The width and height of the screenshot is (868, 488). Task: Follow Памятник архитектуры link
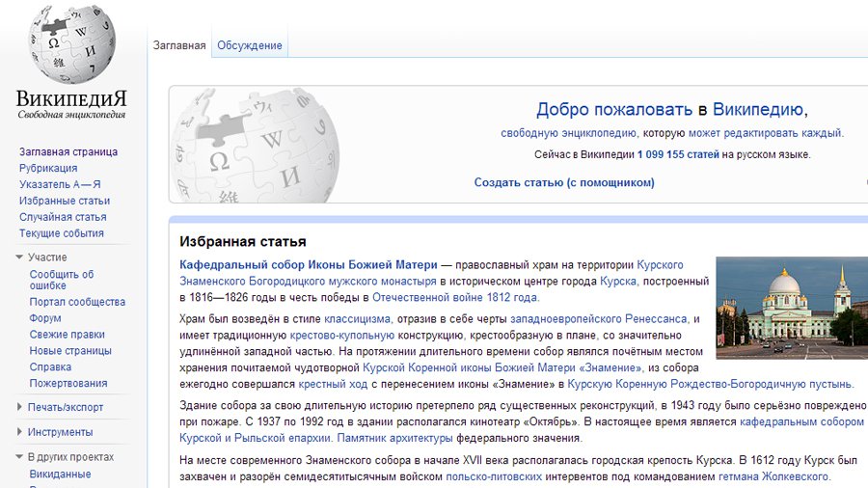[x=394, y=438]
